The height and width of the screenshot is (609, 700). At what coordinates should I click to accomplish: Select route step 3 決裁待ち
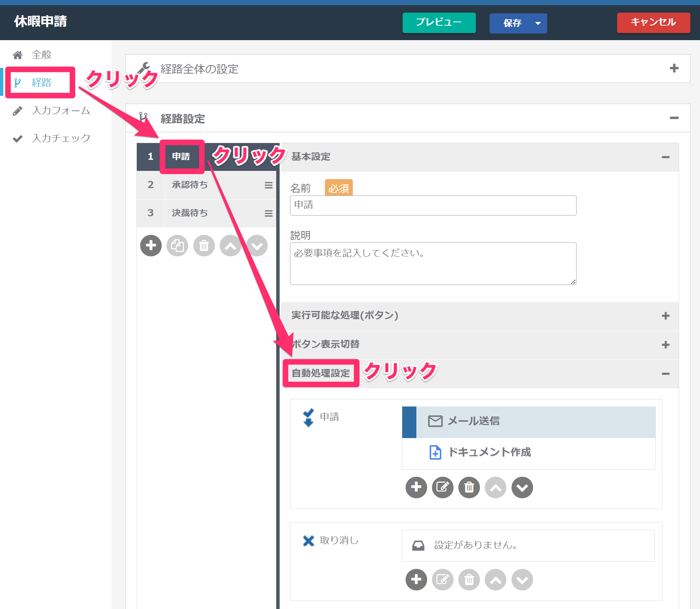(206, 213)
